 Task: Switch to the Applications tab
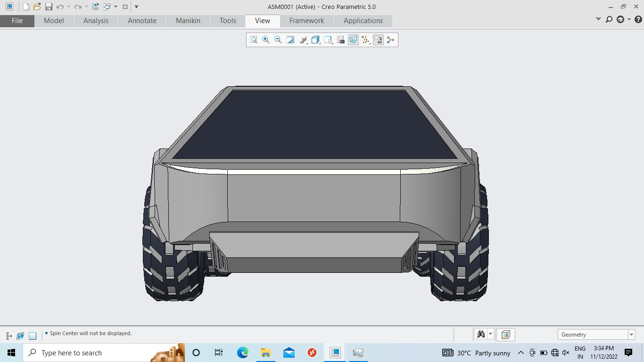[x=363, y=21]
